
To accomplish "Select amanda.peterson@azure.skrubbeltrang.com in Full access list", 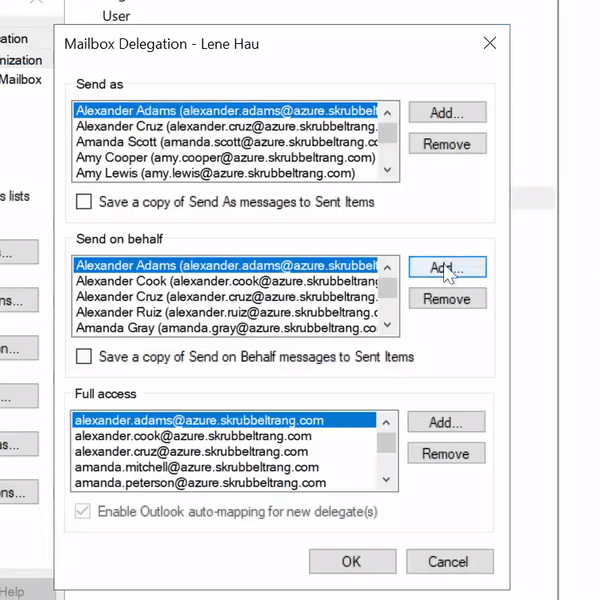I will click(225, 483).
